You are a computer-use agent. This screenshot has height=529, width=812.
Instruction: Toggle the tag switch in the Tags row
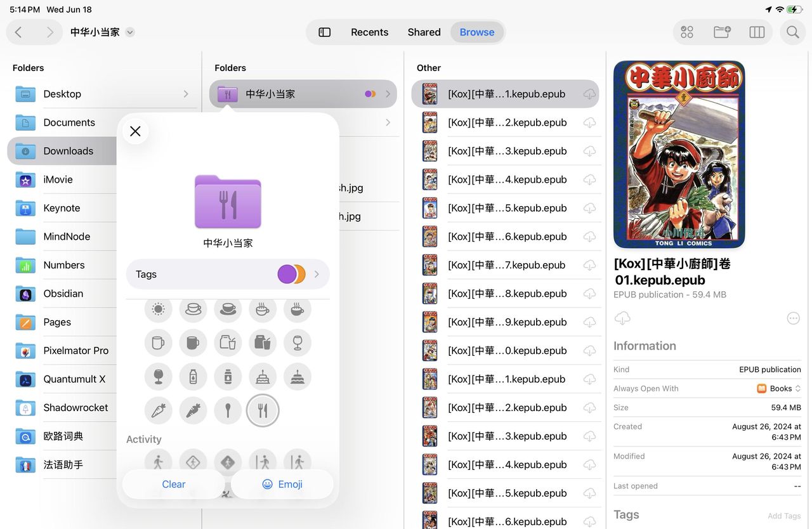pyautogui.click(x=291, y=274)
